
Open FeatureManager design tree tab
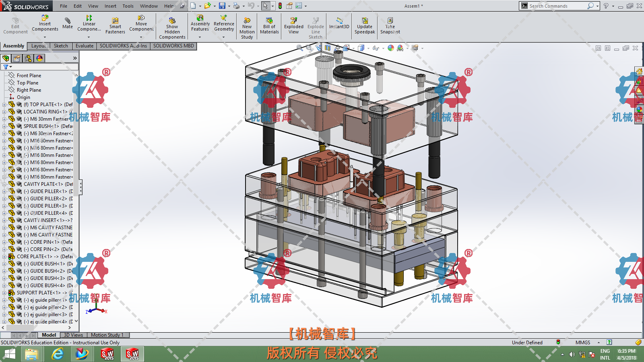click(x=6, y=58)
